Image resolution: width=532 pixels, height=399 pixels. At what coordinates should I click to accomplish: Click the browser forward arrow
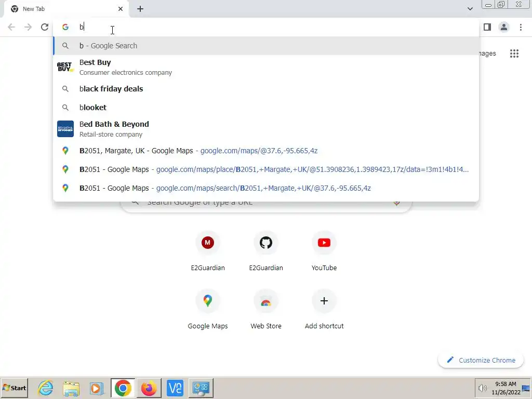coord(28,27)
